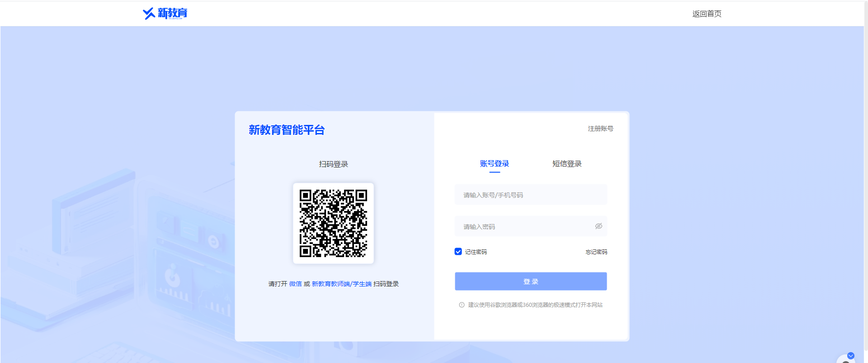Focus the 请输入密码 password field
The image size is (868, 363).
(x=531, y=226)
